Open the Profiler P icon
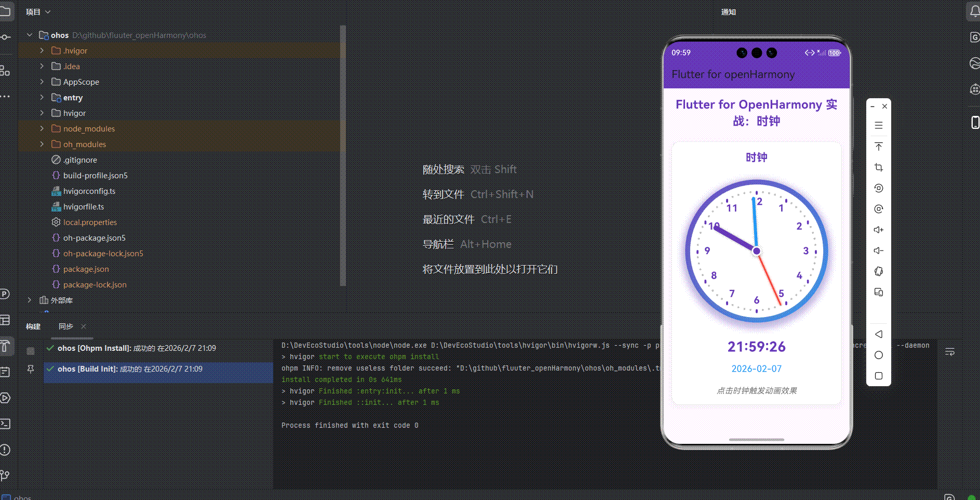The height and width of the screenshot is (500, 980). tap(5, 294)
